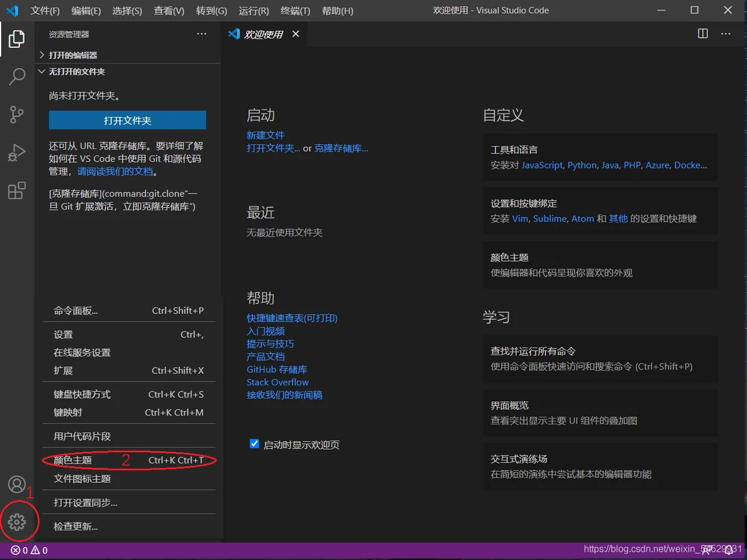
Task: Open the Explorer view in activity bar
Action: 17,39
